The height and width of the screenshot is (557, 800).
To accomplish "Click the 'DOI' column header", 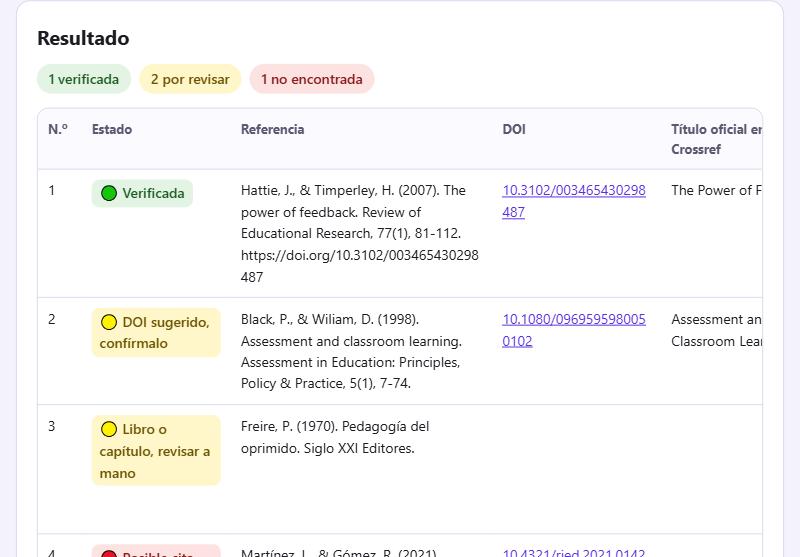I will coord(514,129).
